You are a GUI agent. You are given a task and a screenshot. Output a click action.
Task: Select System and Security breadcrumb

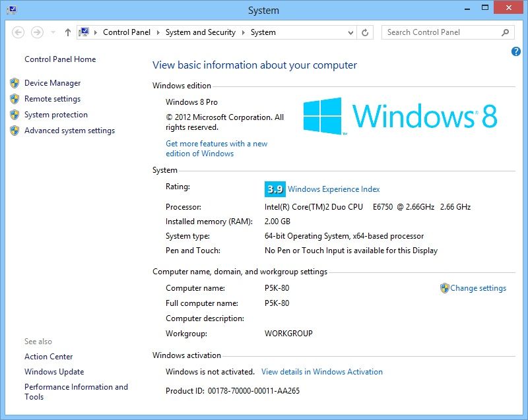pyautogui.click(x=201, y=32)
